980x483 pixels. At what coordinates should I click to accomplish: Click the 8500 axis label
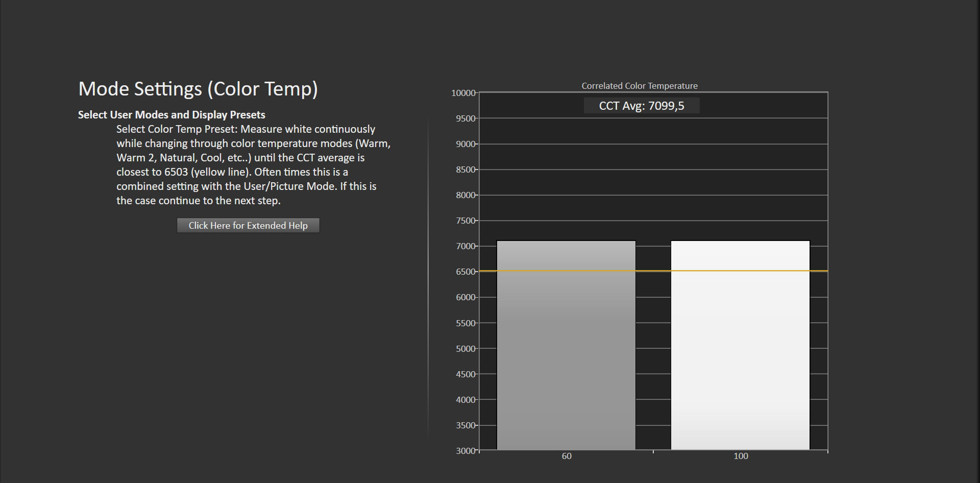pyautogui.click(x=465, y=170)
